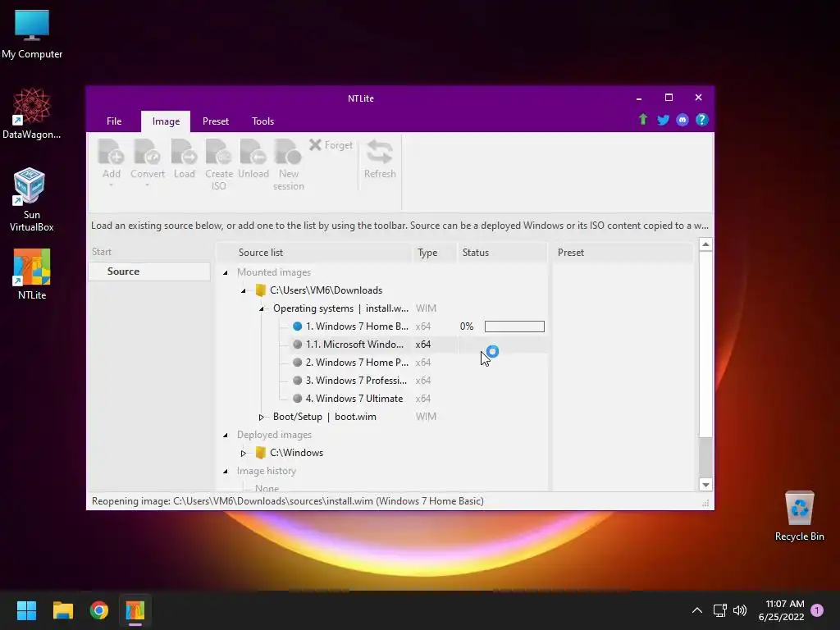
Task: Open the NTLite desktop shortcut
Action: point(32,274)
